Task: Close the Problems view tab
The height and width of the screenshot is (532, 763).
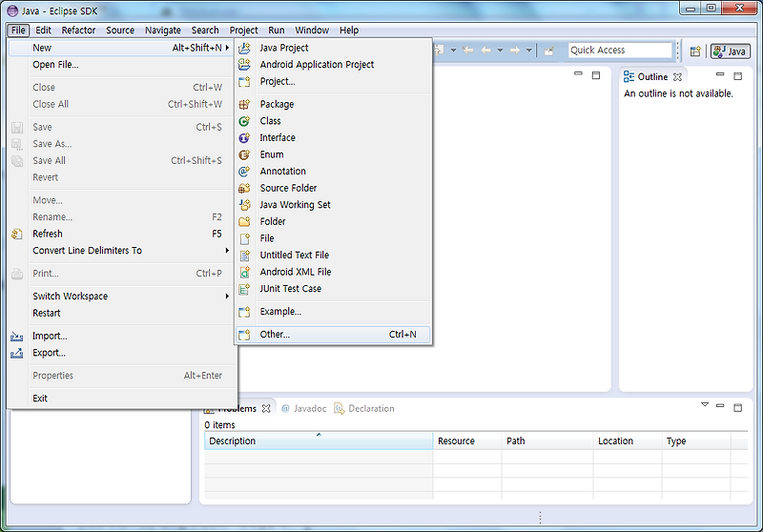Action: point(266,408)
